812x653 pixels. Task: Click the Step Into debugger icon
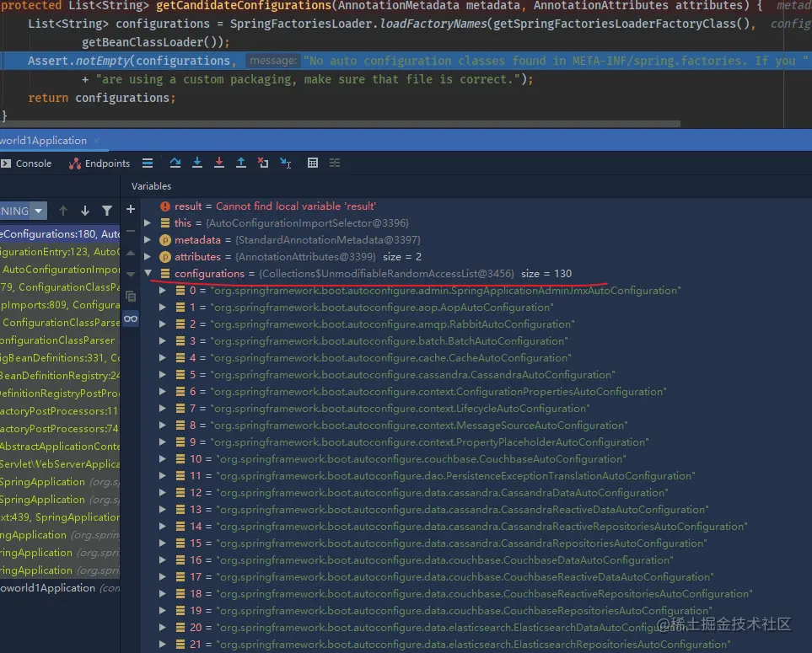pos(197,163)
